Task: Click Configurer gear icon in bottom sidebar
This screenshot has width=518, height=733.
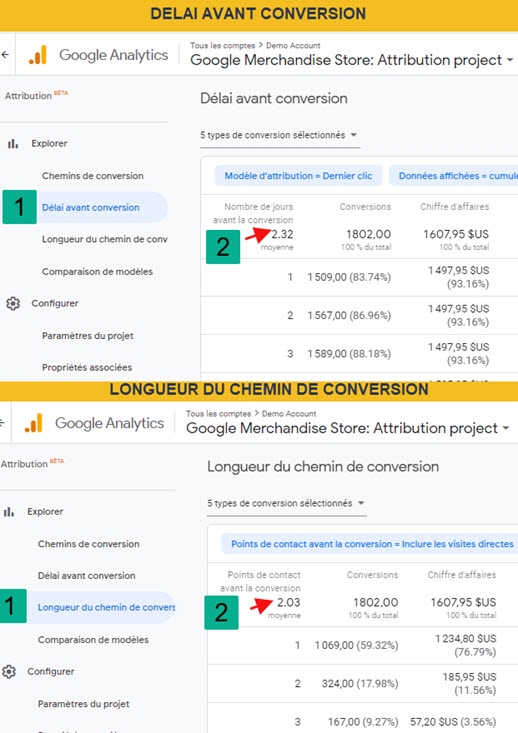Action: tap(9, 672)
